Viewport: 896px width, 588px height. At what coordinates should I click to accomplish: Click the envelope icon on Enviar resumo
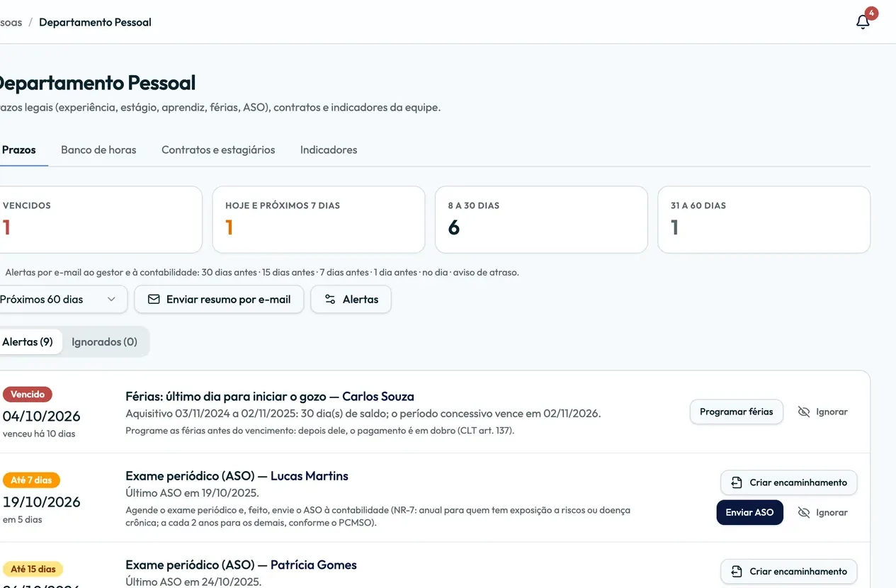(x=154, y=300)
